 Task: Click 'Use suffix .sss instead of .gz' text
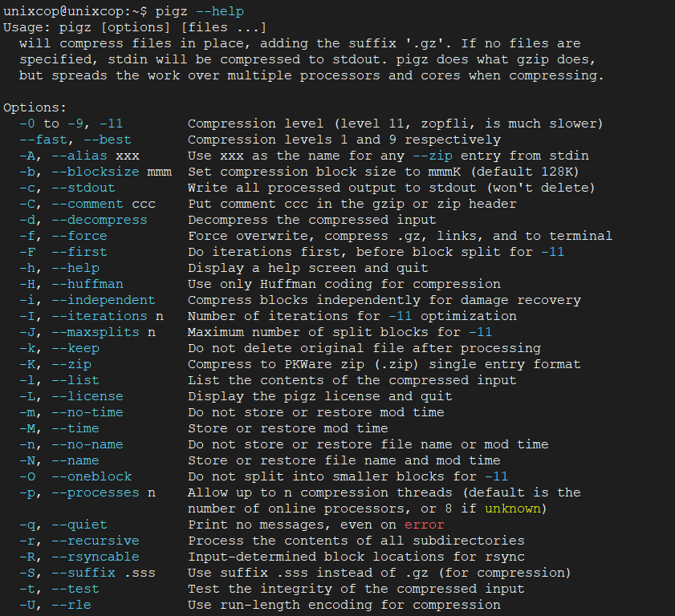click(x=308, y=573)
